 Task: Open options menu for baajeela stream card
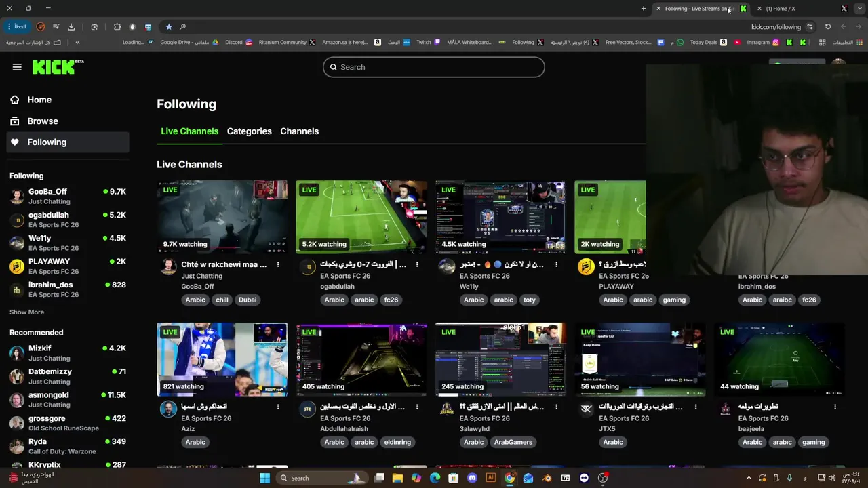pyautogui.click(x=835, y=407)
